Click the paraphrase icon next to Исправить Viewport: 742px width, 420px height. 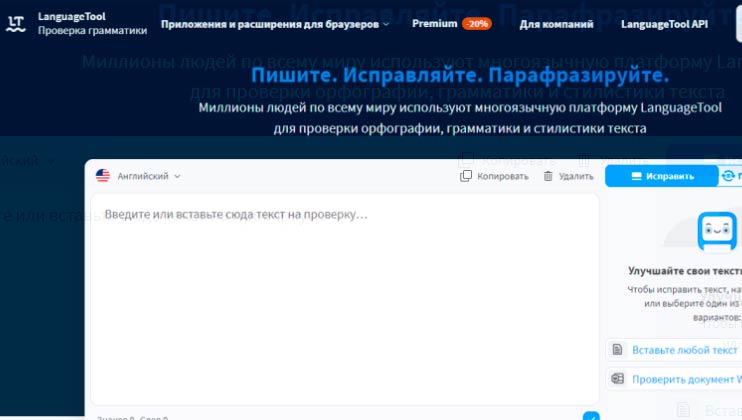pos(728,176)
